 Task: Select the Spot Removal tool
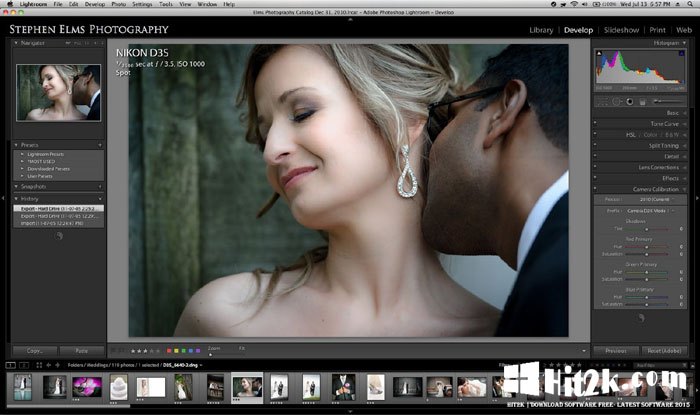[x=617, y=102]
